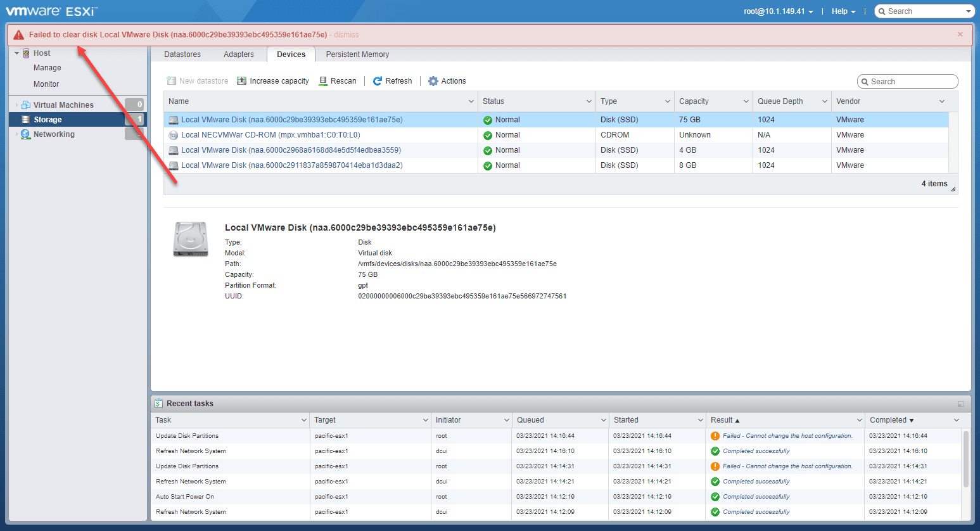
Task: Collapse the Host tree node
Action: pyautogui.click(x=17, y=53)
